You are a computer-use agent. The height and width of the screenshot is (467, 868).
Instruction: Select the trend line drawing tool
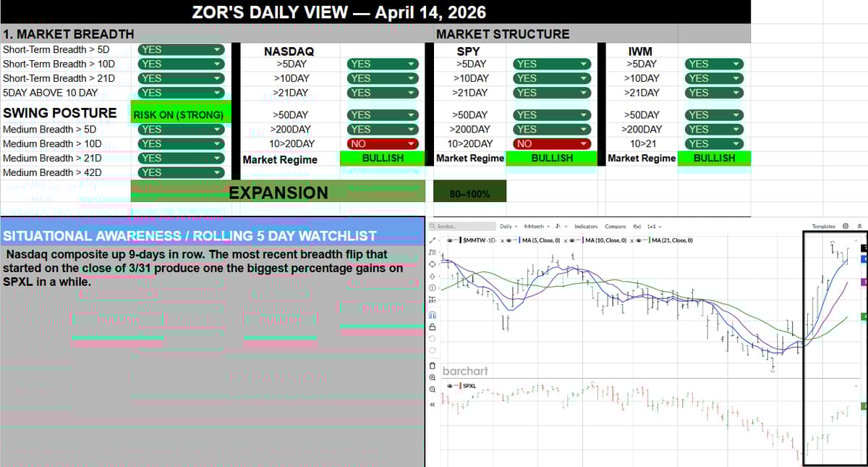433,240
